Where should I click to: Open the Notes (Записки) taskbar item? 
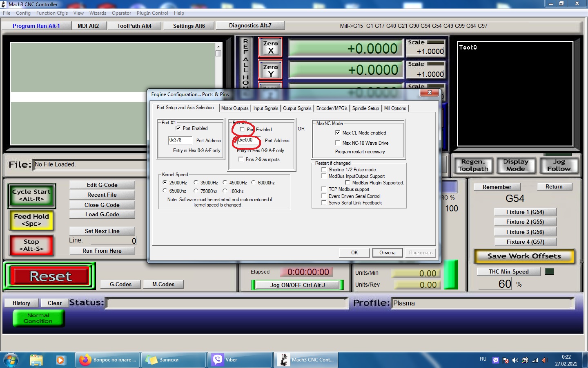point(174,360)
